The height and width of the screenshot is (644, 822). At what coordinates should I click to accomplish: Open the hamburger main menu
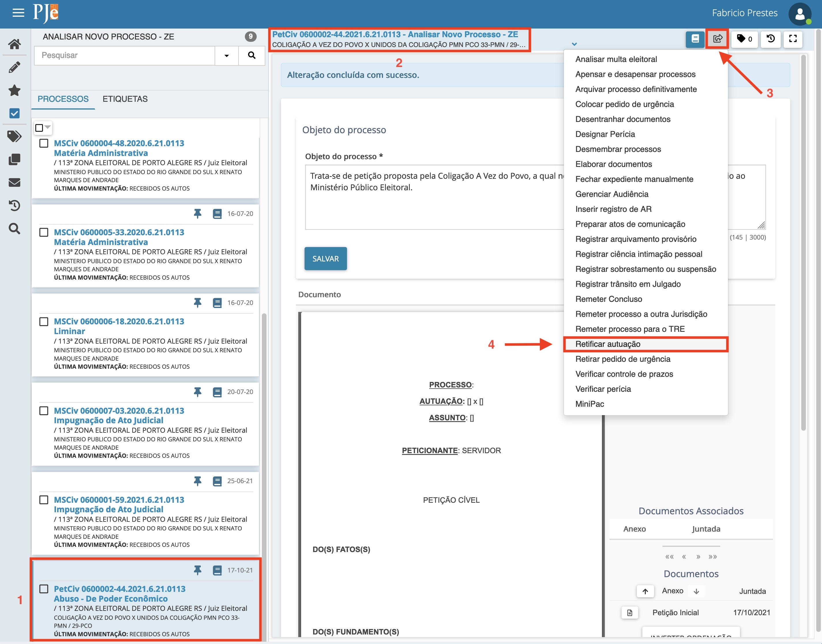tap(18, 13)
